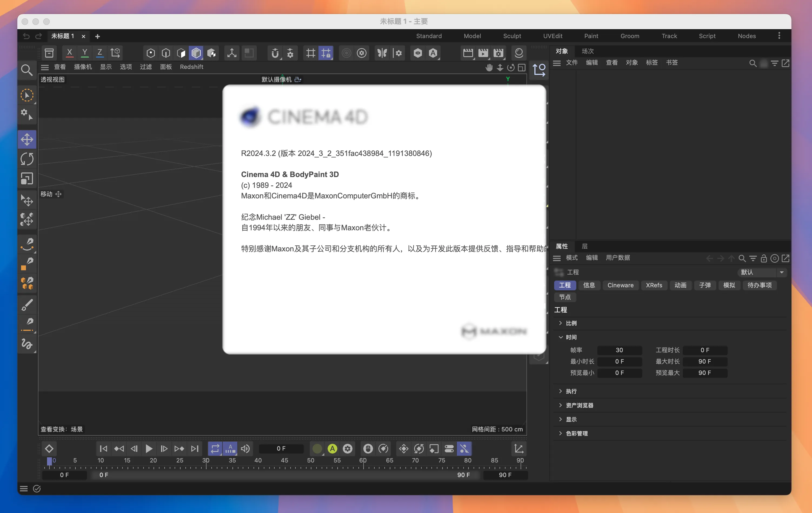Switch to Points mode
812x513 pixels.
(x=151, y=53)
